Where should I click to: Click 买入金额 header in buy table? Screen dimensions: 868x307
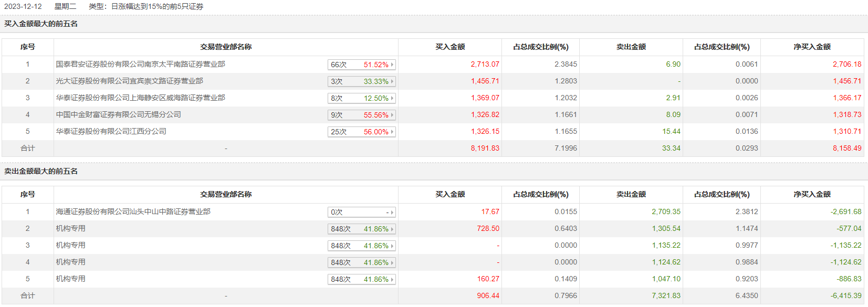[x=450, y=47]
